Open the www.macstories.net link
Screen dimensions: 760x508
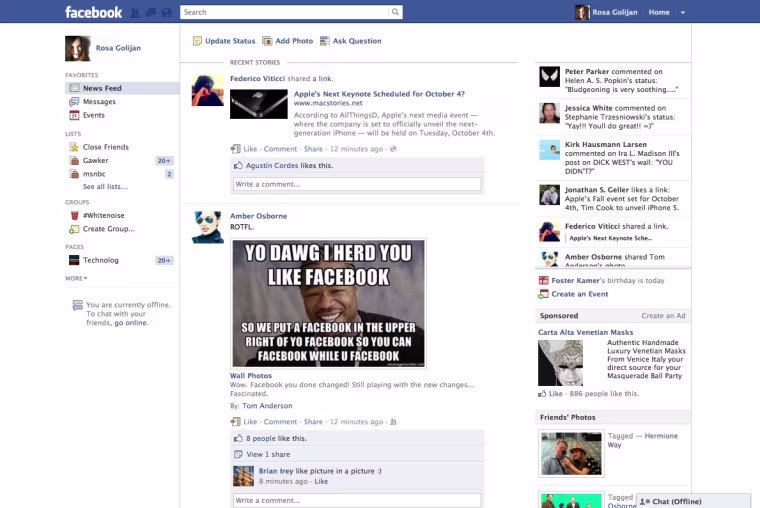(x=328, y=103)
